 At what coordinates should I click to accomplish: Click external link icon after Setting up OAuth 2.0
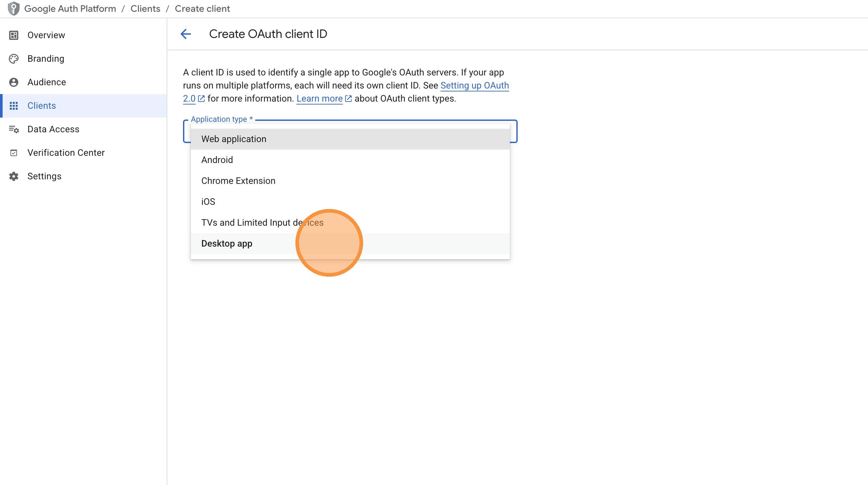click(x=201, y=99)
